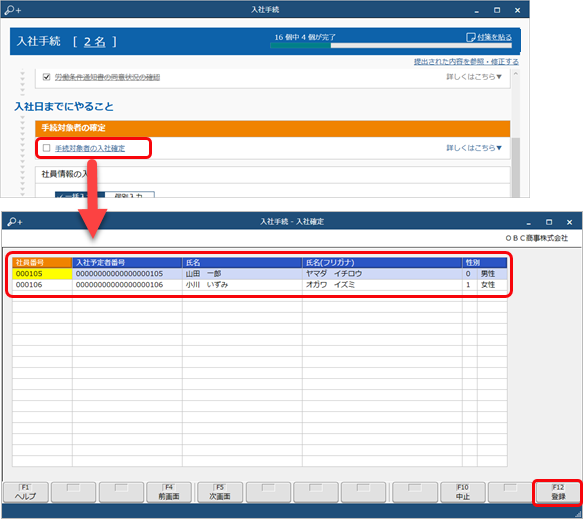The width and height of the screenshot is (583, 519).
Task: Check the 手続対象者の入社確定 checkbox
Action: [x=46, y=148]
